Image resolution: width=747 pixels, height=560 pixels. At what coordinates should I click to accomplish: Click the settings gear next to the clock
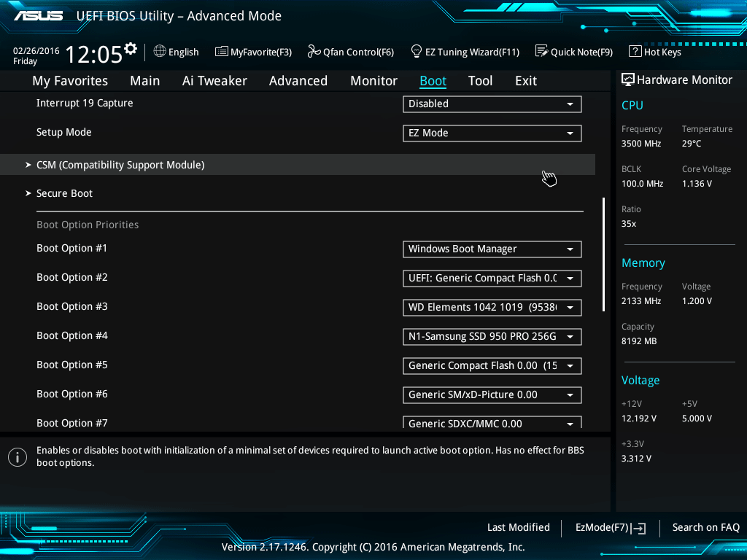(131, 49)
